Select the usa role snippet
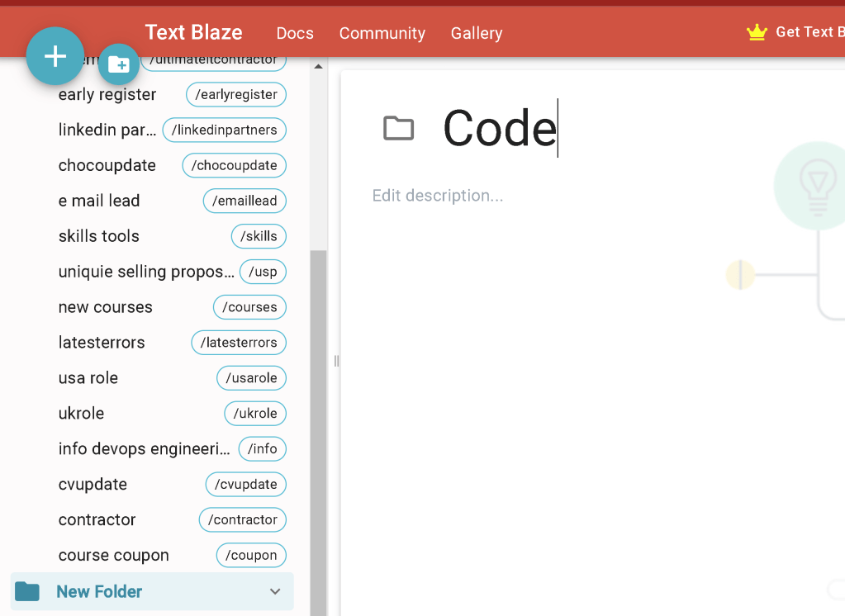 click(88, 378)
